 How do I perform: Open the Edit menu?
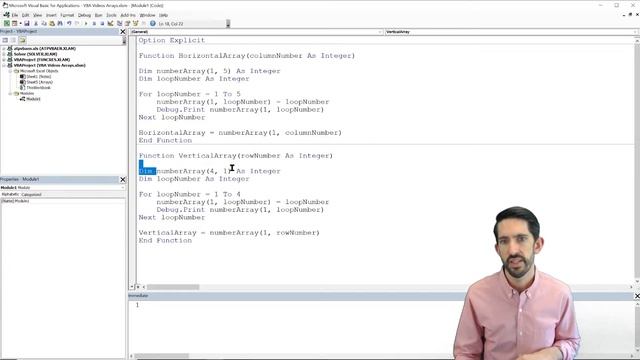(25, 15)
